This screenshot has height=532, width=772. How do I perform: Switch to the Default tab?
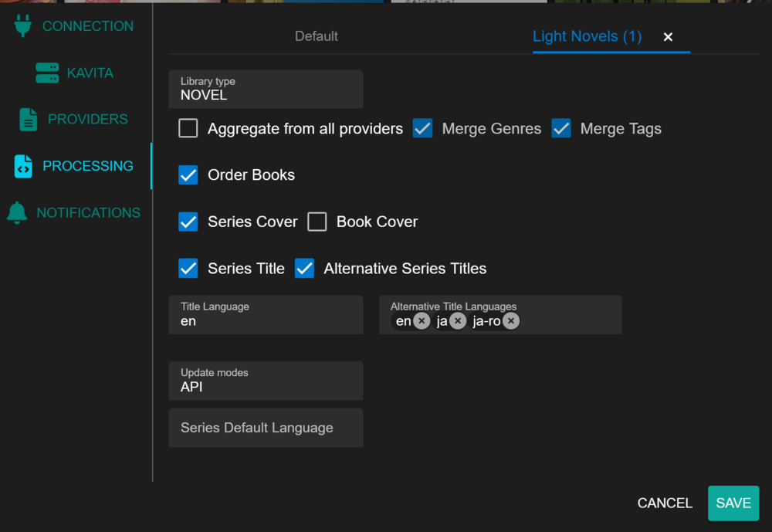(316, 36)
